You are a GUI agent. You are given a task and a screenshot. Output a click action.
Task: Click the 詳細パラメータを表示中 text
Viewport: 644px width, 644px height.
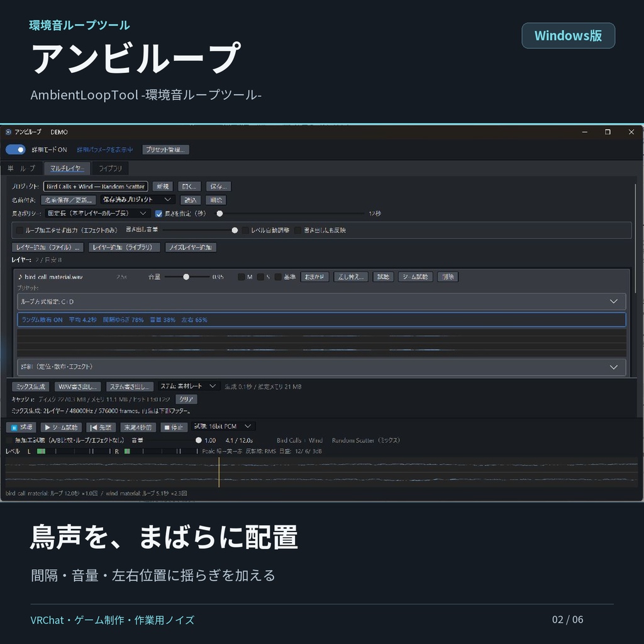point(105,150)
